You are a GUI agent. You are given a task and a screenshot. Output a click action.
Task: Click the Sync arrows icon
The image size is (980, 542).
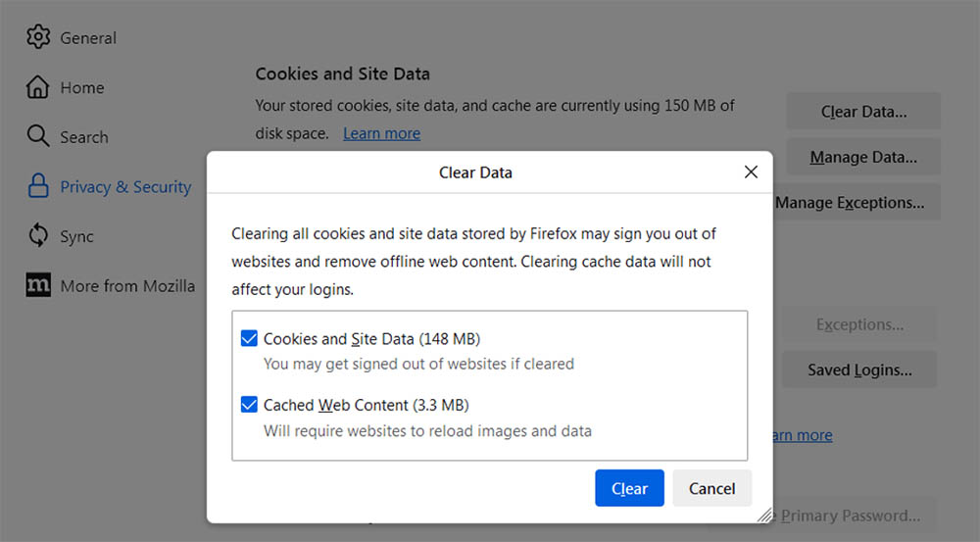(x=38, y=235)
